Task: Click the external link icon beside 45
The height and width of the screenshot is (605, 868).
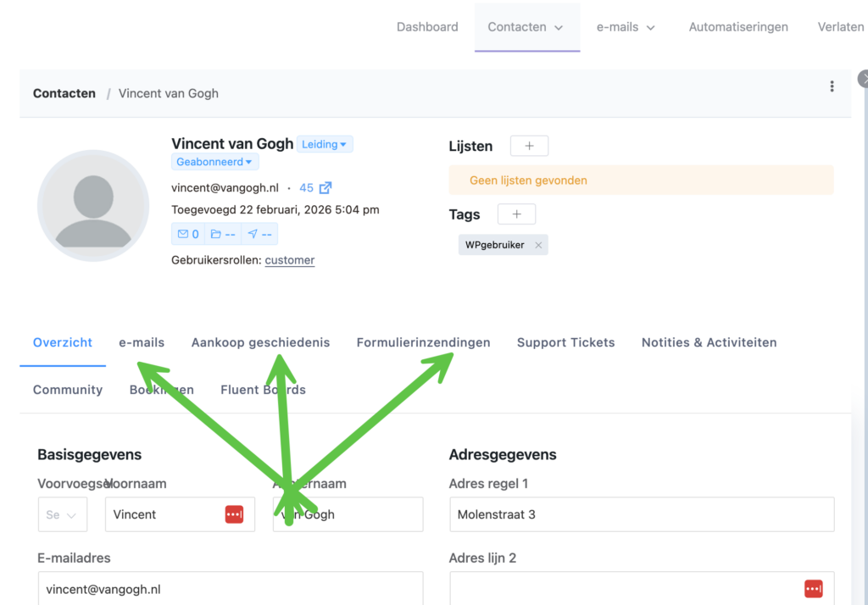Action: click(x=325, y=188)
